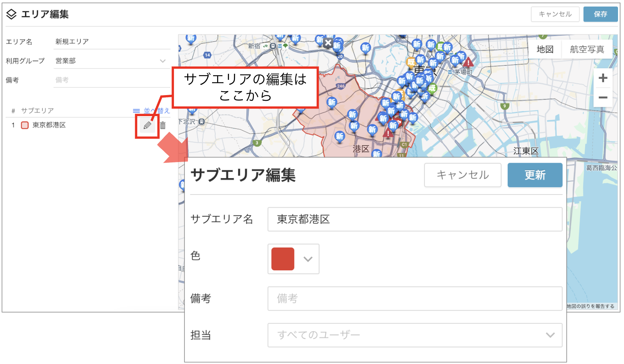Click the red warning marker near 茅場町
Viewport: 624px width, 364px height.
(x=468, y=62)
